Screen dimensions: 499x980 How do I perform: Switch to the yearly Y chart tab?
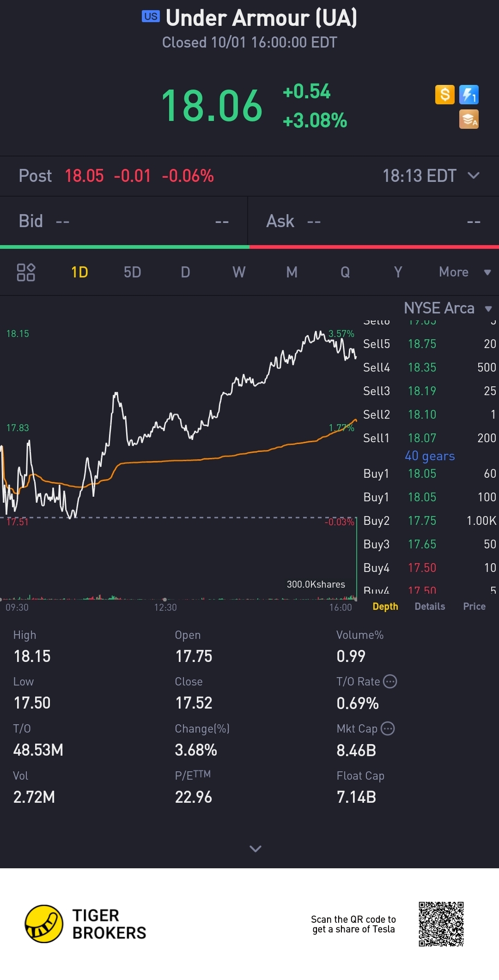coord(398,272)
